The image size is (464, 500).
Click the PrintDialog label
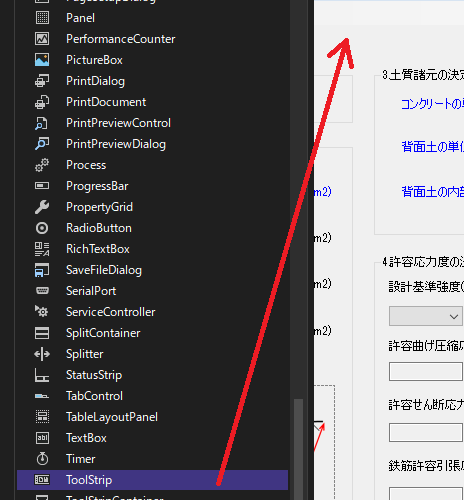pos(95,81)
